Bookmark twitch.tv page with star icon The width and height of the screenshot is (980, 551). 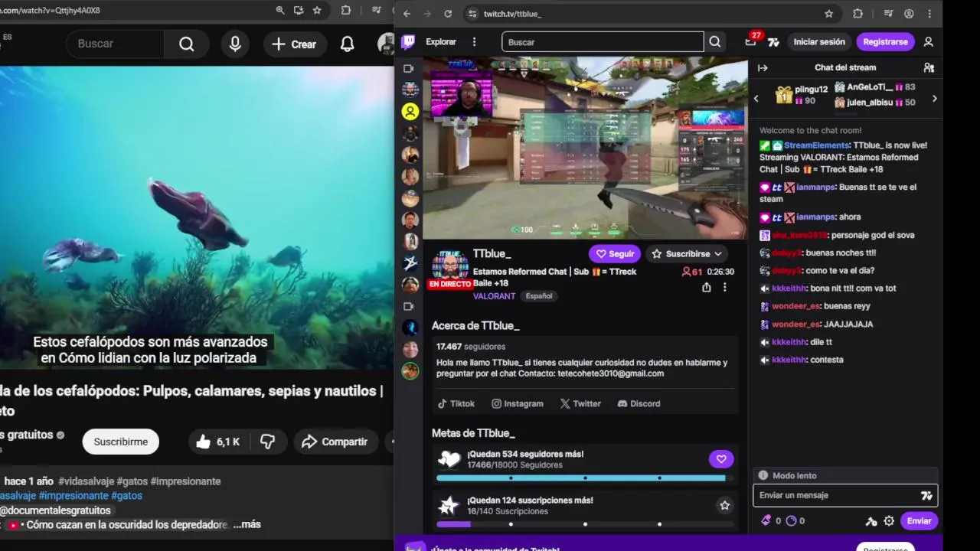(828, 14)
